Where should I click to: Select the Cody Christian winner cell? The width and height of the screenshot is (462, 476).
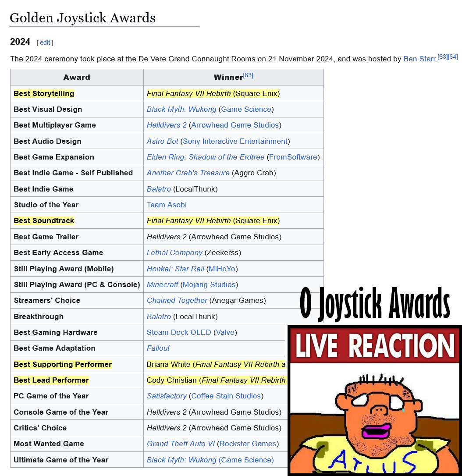[x=216, y=380]
